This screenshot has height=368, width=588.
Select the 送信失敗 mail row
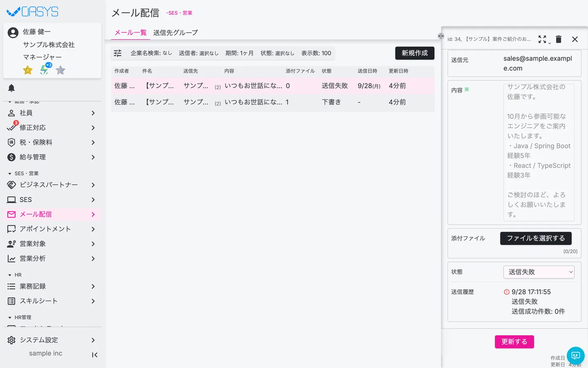[x=273, y=86]
